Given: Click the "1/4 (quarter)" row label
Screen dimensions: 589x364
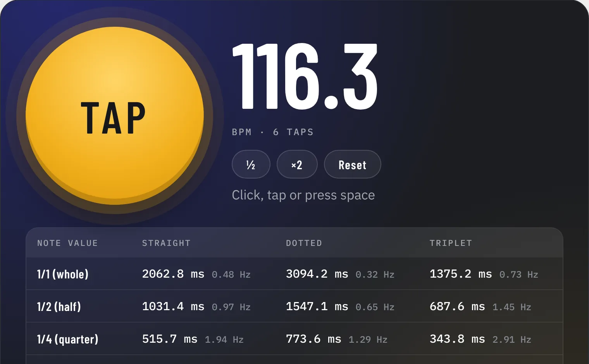Looking at the screenshot, I should pyautogui.click(x=68, y=339).
